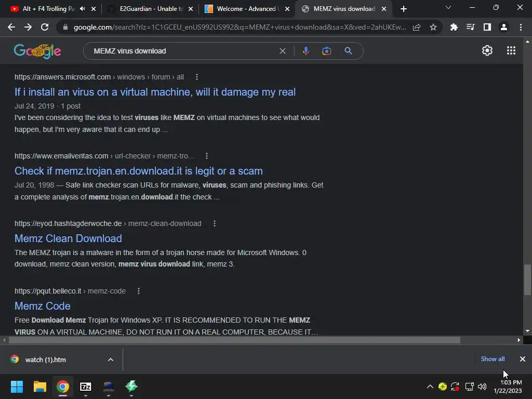Click the Google doodle logo
The width and height of the screenshot is (532, 399).
pyautogui.click(x=37, y=51)
